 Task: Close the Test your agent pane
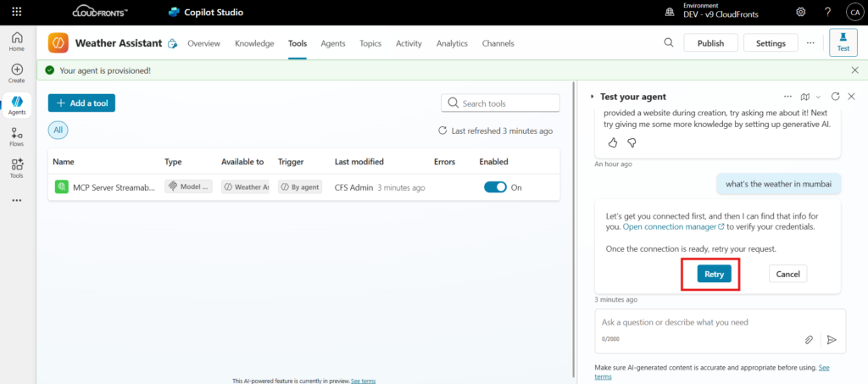click(851, 97)
